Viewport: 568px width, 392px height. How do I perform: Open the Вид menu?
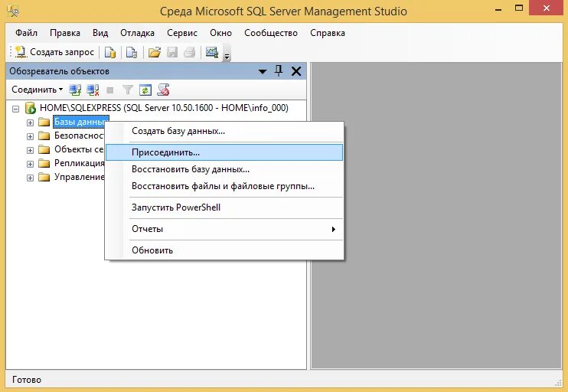click(100, 33)
